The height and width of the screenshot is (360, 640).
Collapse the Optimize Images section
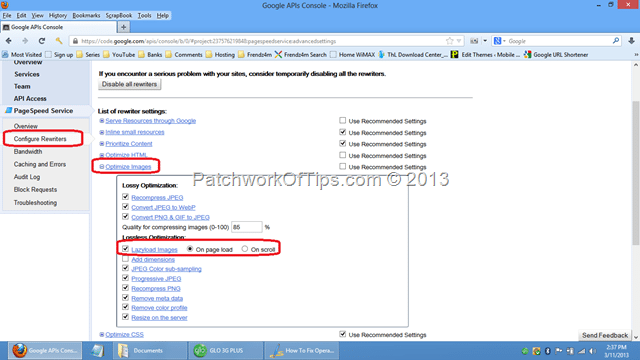(102, 167)
